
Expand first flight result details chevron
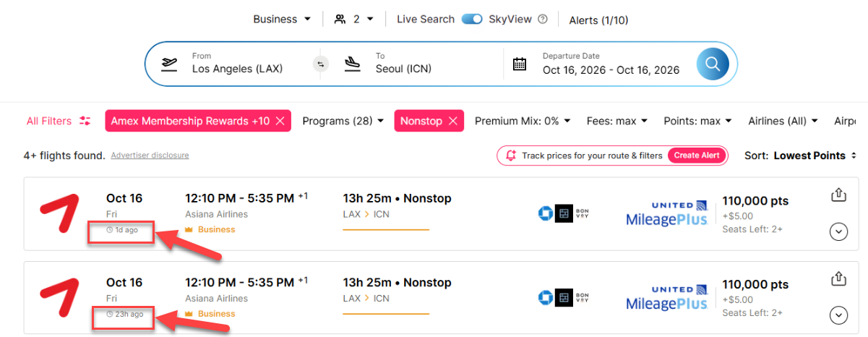(838, 231)
